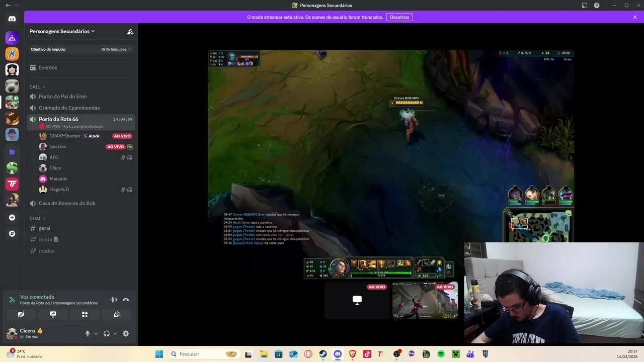Focus the webcam video tile

tap(554, 293)
